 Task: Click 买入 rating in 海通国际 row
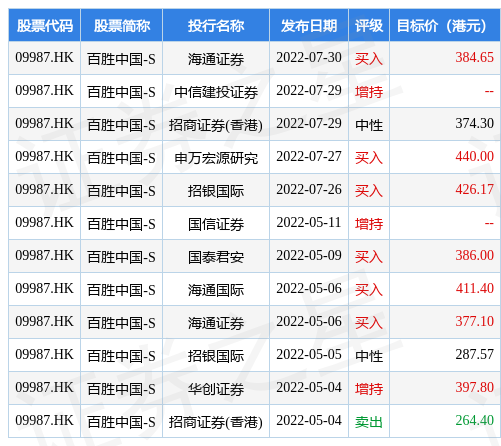[369, 290]
